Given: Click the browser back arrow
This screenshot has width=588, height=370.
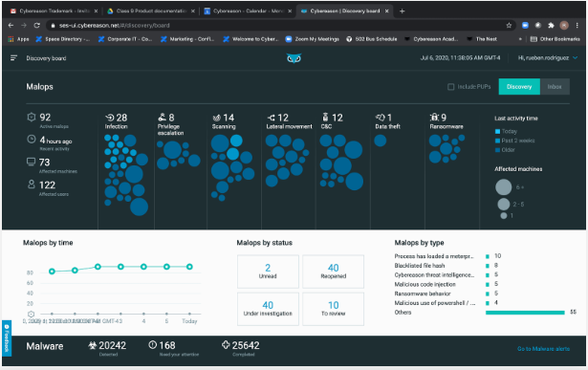Looking at the screenshot, I should (x=11, y=25).
